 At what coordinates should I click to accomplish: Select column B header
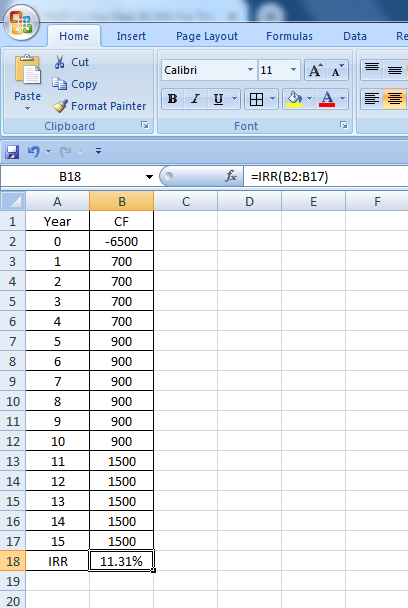[121, 201]
